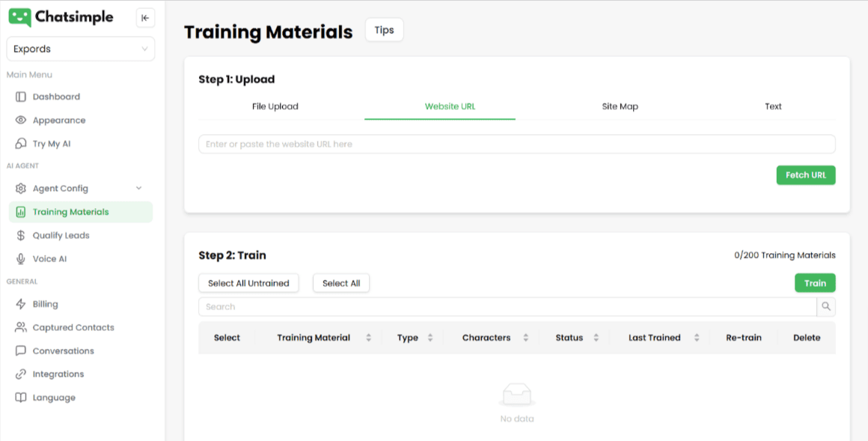Image resolution: width=868 pixels, height=441 pixels.
Task: Focus the website URL input field
Action: pyautogui.click(x=516, y=144)
